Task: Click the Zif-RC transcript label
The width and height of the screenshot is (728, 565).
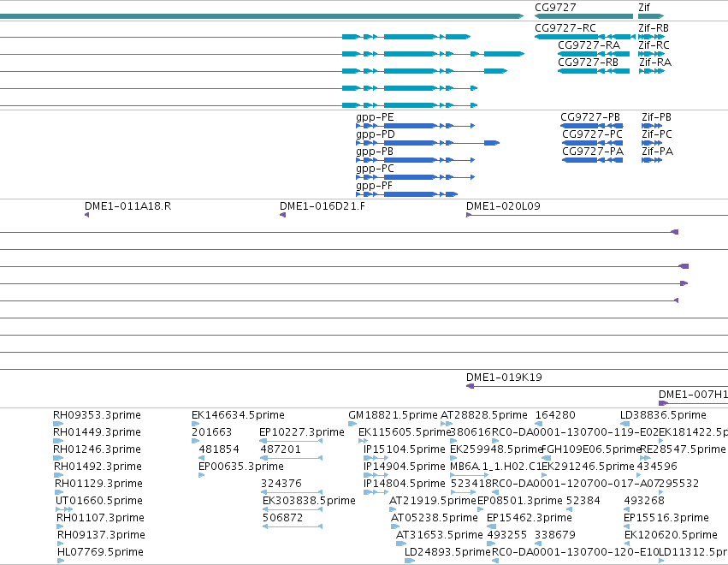Action: point(654,45)
